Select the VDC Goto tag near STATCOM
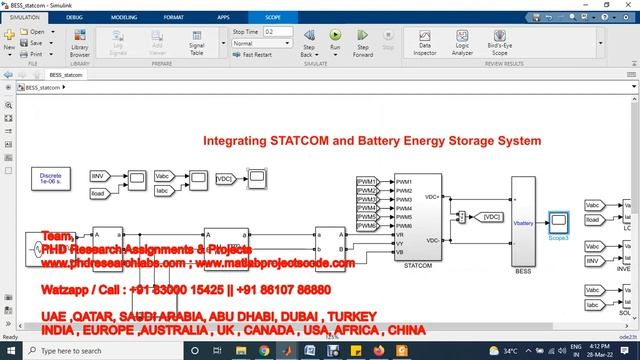Viewport: 640px width, 360px height. 489,217
